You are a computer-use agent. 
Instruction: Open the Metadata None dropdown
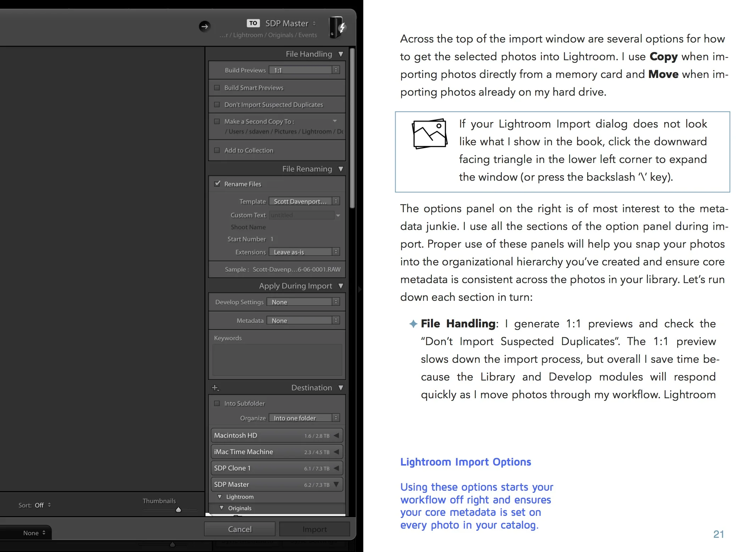pos(303,320)
